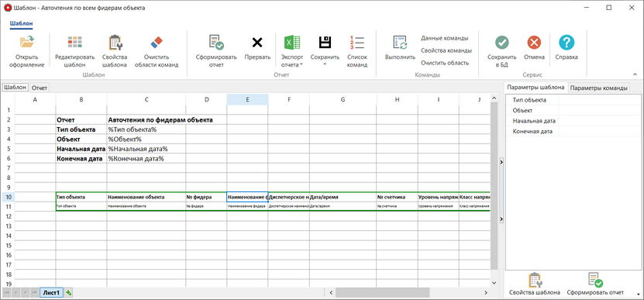Go to last sheet navigation arrow
The width and height of the screenshot is (644, 300).
34,292
